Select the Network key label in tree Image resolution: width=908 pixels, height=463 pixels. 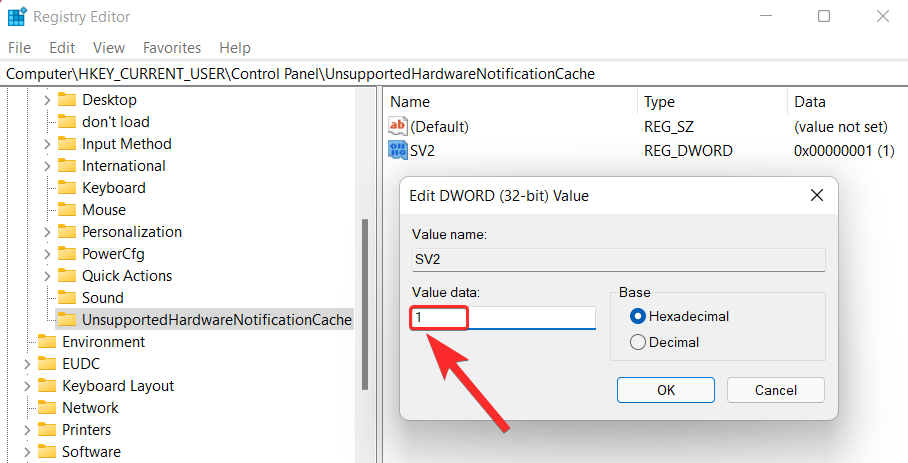tap(90, 408)
